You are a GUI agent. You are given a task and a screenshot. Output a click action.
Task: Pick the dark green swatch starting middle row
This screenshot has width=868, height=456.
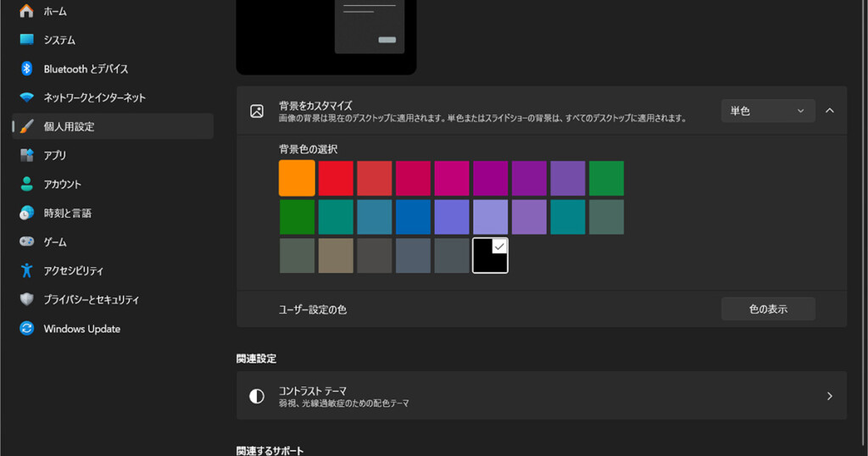297,217
